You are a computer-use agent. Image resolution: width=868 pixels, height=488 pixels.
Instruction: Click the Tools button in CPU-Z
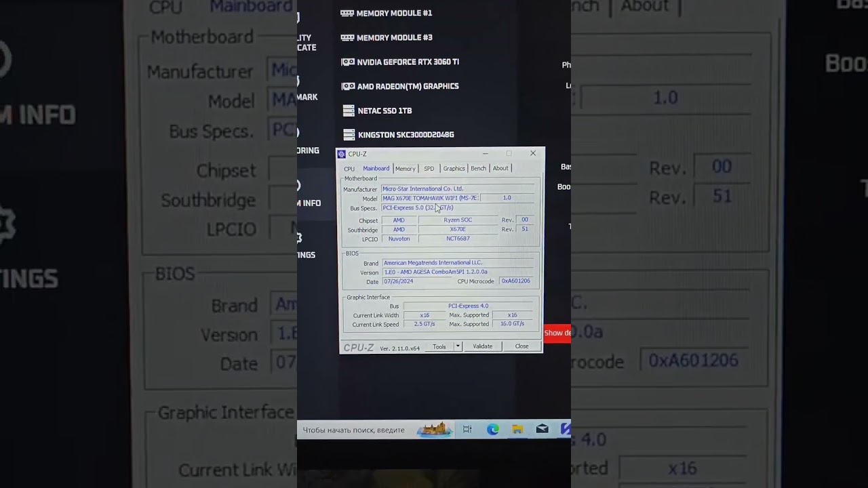[x=439, y=346]
